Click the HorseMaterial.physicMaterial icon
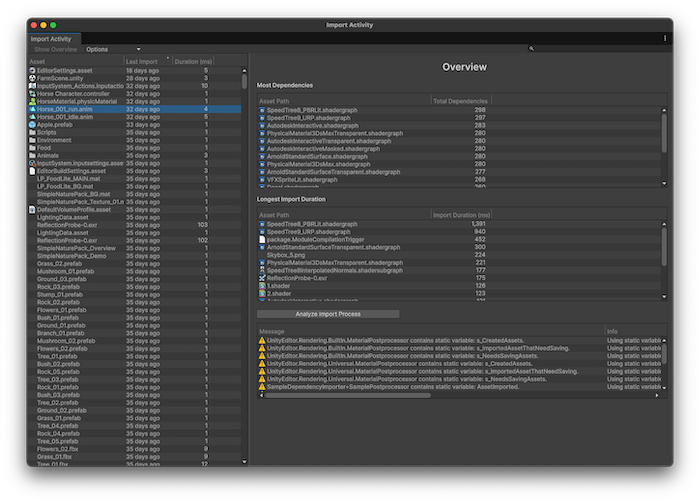 point(32,102)
